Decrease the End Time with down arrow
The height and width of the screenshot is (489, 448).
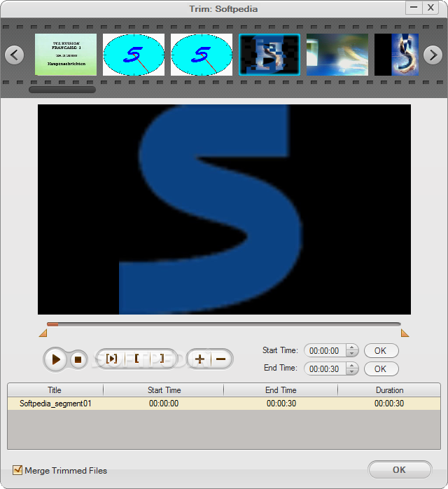(x=351, y=372)
